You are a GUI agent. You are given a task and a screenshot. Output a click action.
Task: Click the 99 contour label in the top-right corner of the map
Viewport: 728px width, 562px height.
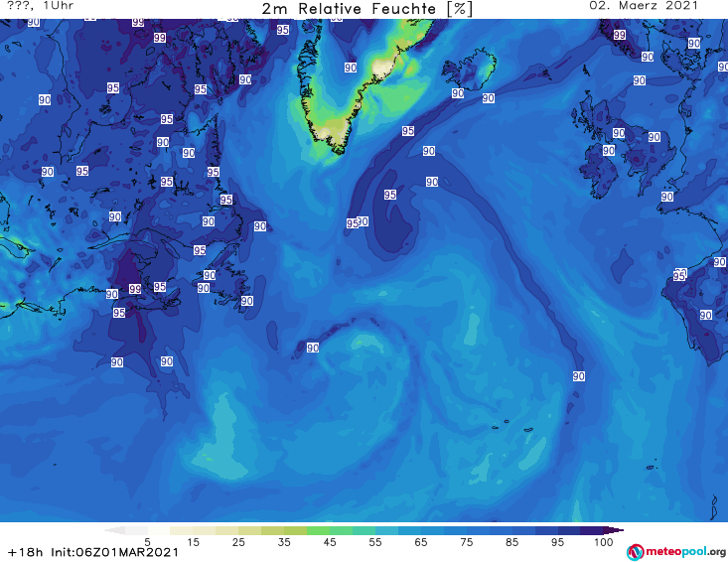(620, 35)
